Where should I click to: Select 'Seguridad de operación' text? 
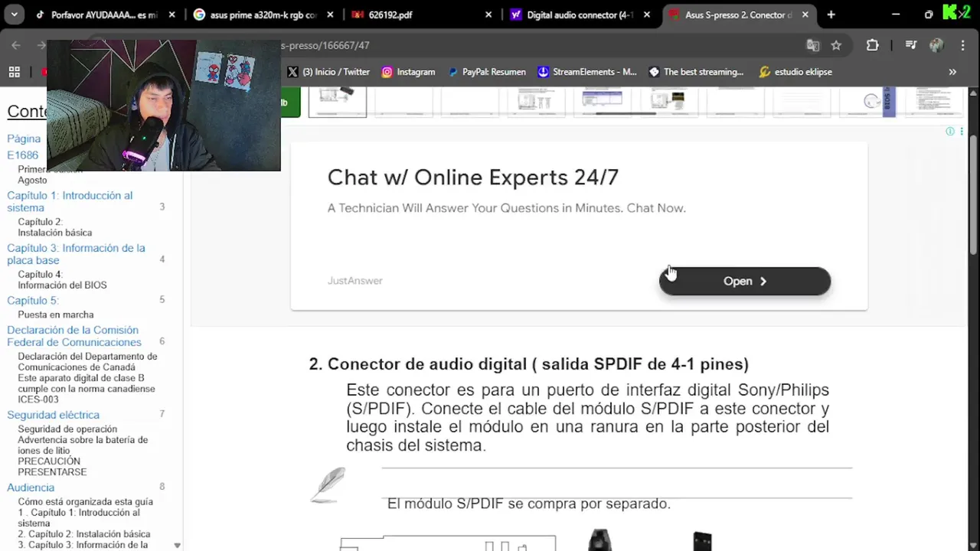(x=67, y=429)
